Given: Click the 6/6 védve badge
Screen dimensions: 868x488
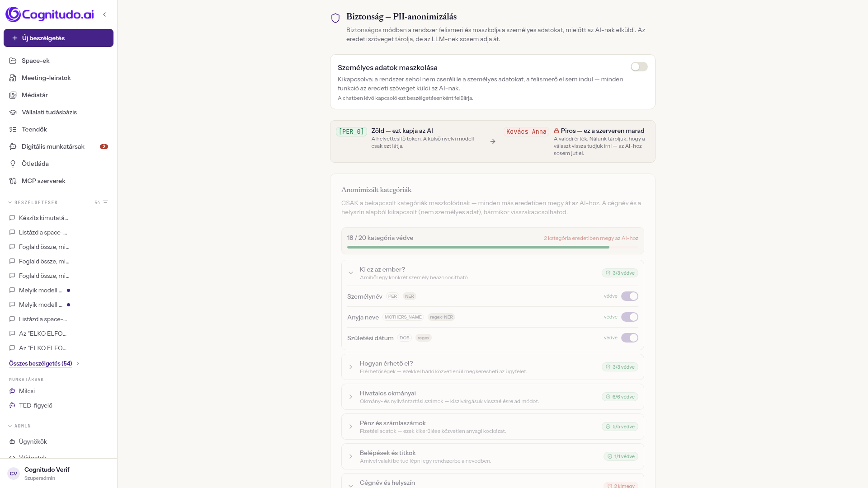Looking at the screenshot, I should click(x=620, y=397).
